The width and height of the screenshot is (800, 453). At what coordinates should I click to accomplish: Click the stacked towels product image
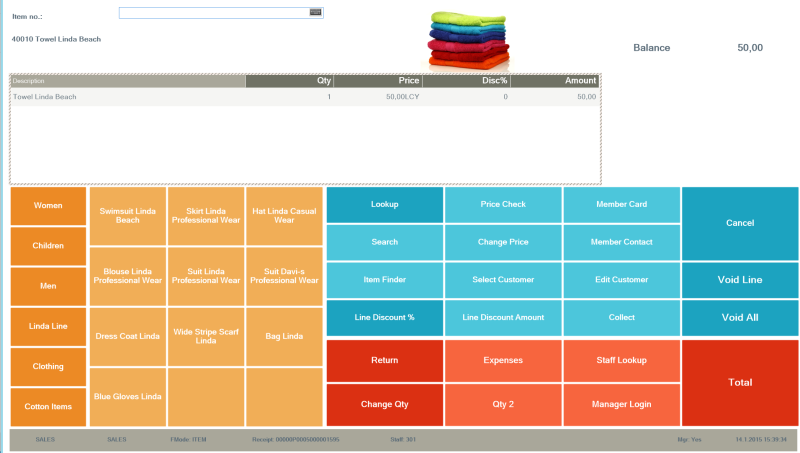click(469, 40)
